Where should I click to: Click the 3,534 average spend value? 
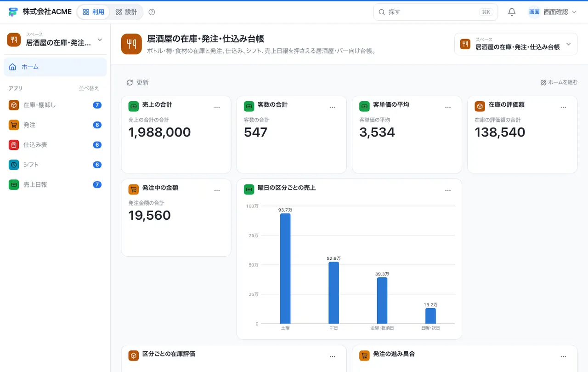(x=377, y=132)
